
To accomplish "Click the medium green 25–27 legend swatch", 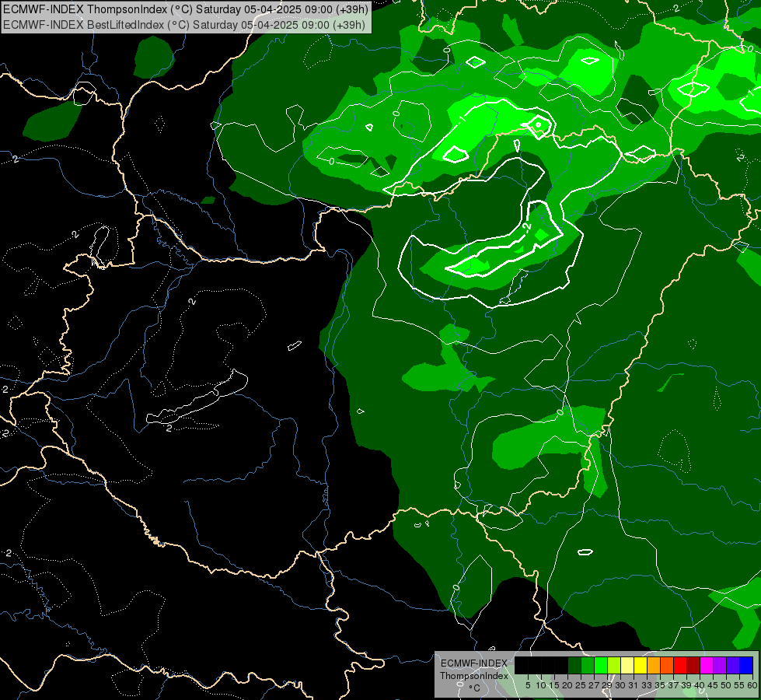I will click(x=588, y=665).
